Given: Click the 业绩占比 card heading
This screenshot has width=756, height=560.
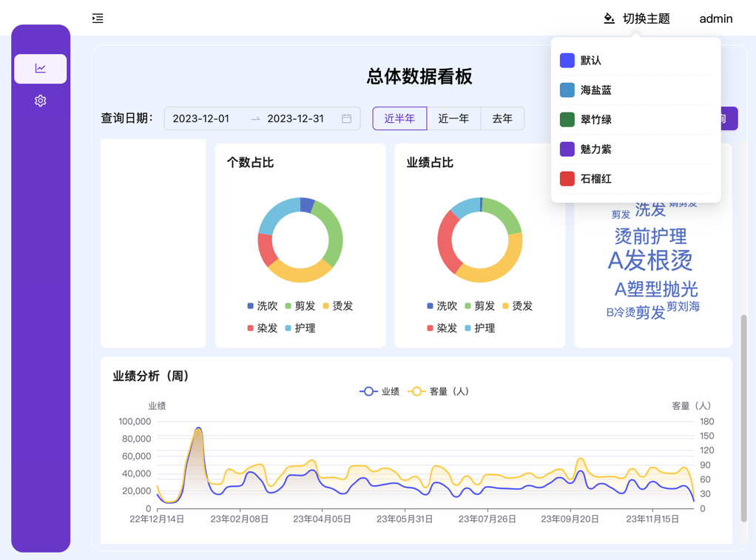Looking at the screenshot, I should [430, 163].
